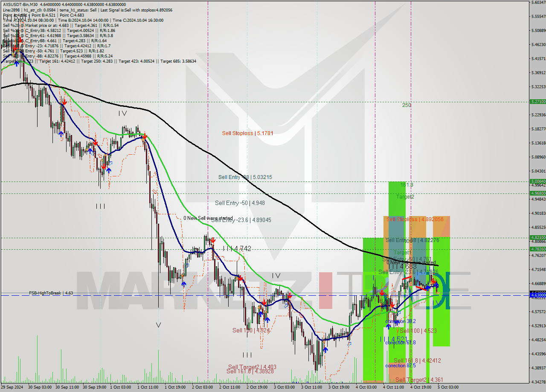Select the 'Sell 161.8 | 4.42412' label
The height and width of the screenshot is (392, 546).
(417, 360)
